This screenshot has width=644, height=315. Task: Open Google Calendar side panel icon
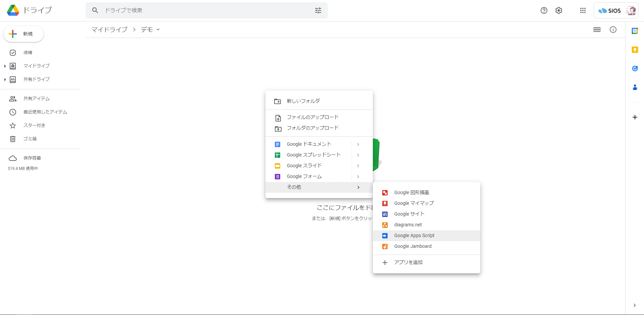(635, 31)
